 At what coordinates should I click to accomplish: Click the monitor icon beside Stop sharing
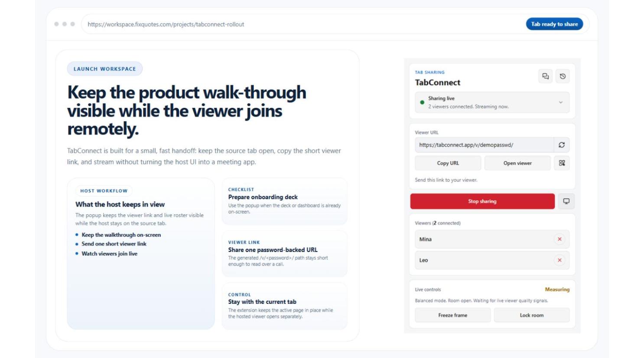pos(566,201)
